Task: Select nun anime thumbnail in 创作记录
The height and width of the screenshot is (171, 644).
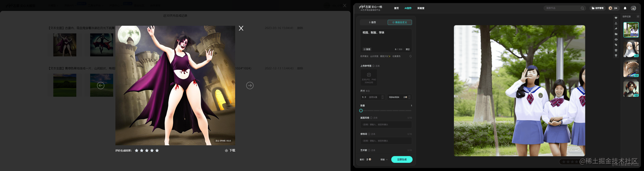Action: (x=631, y=49)
